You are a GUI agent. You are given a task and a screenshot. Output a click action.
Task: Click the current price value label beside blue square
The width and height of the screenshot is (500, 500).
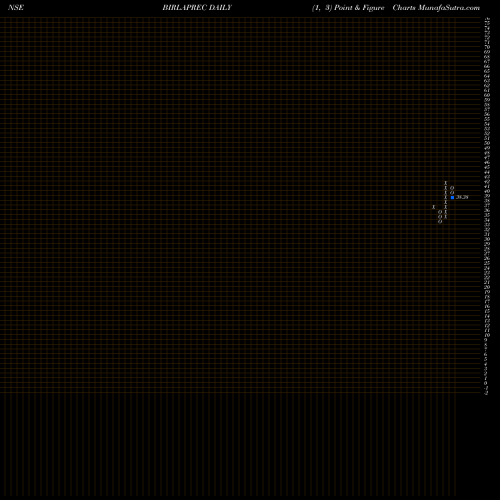click(462, 197)
